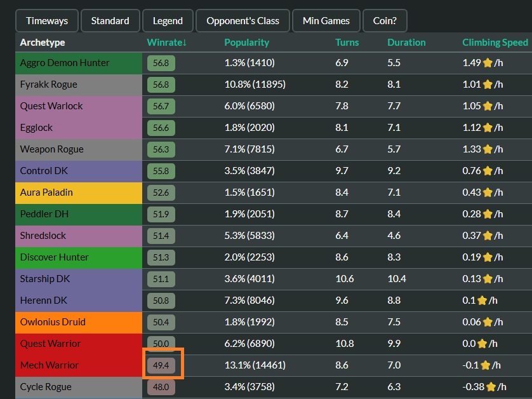Click popularity value 13.1% (14461)
The image size is (532, 399).
click(x=255, y=365)
